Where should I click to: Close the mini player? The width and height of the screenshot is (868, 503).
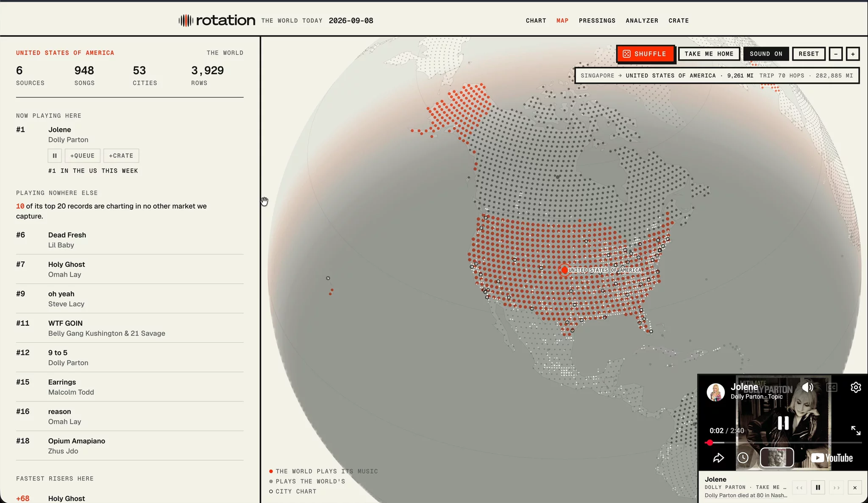click(855, 488)
